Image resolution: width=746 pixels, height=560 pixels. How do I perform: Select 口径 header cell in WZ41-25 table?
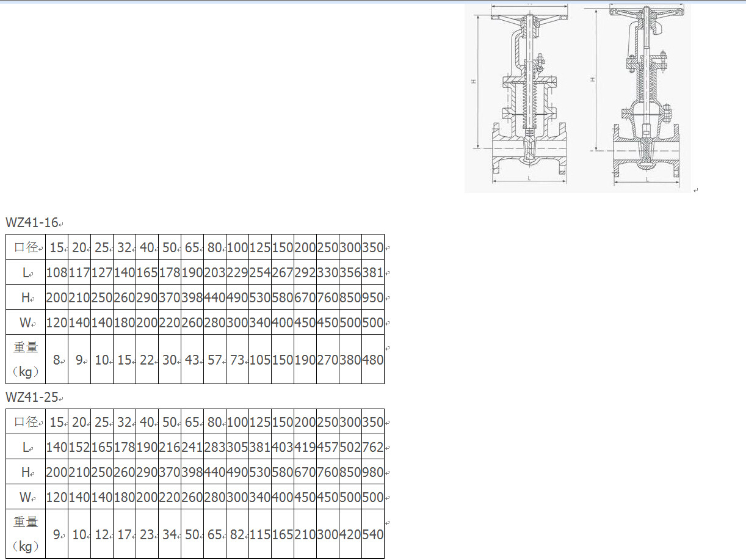point(26,422)
